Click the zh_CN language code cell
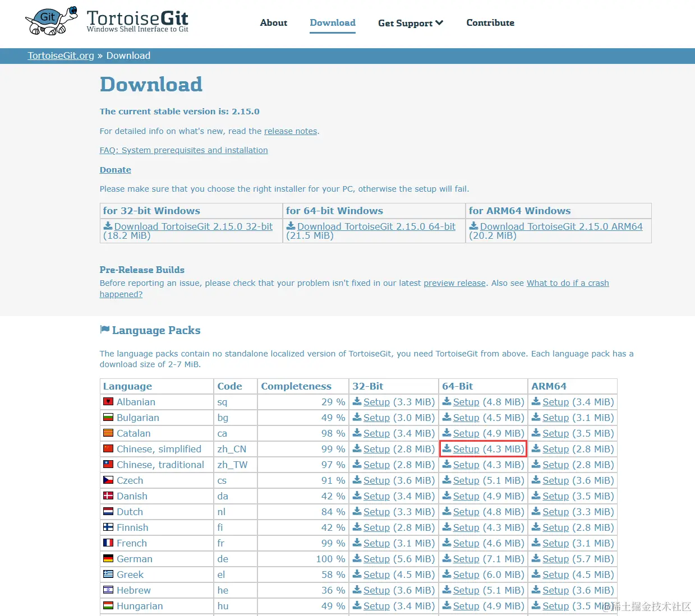 (235, 449)
